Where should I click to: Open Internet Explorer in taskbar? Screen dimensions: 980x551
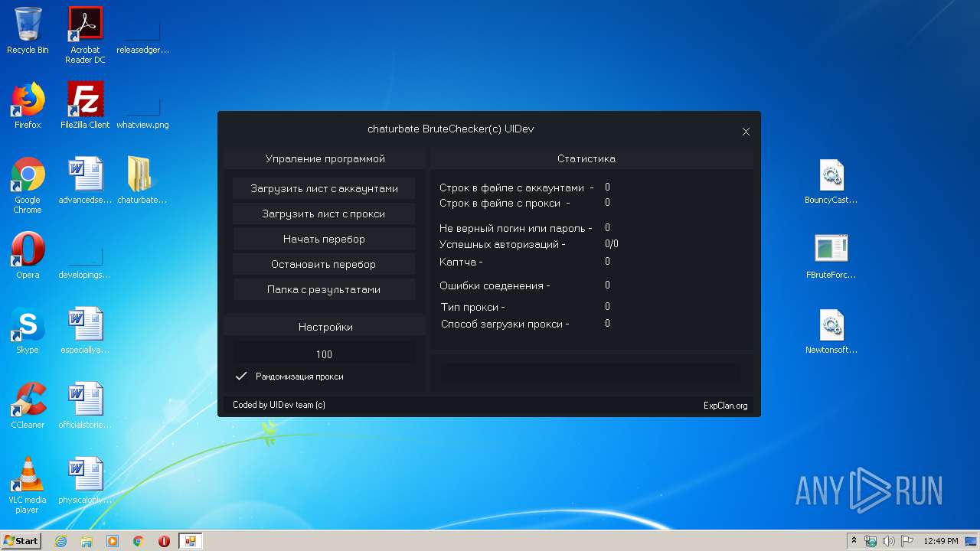pyautogui.click(x=60, y=541)
